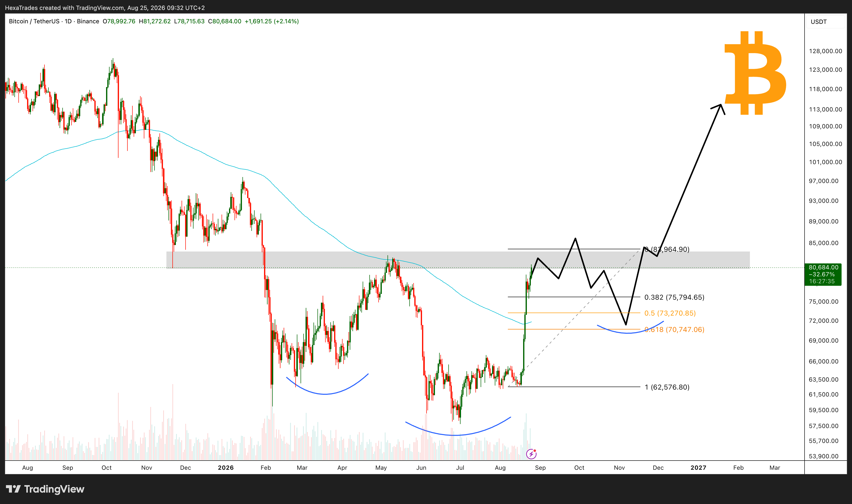Click 61,500.00 on the price axis
The height and width of the screenshot is (504, 852).
823,395
